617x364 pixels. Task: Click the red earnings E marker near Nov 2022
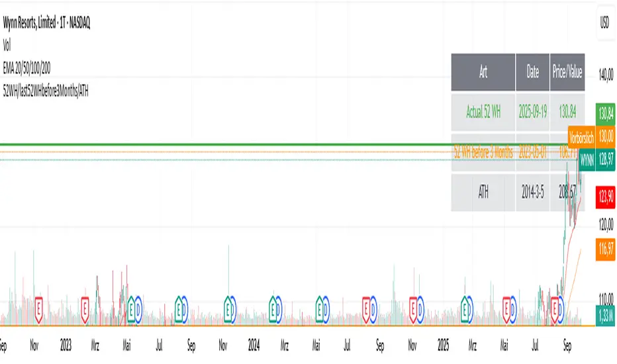click(x=38, y=310)
